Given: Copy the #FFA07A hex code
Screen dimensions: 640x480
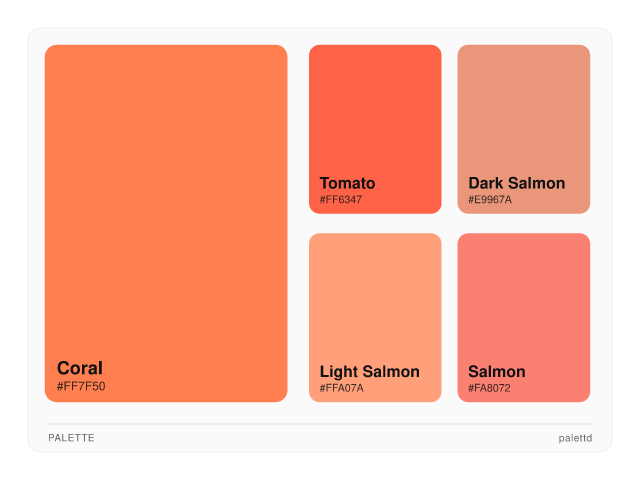Looking at the screenshot, I should 342,388.
